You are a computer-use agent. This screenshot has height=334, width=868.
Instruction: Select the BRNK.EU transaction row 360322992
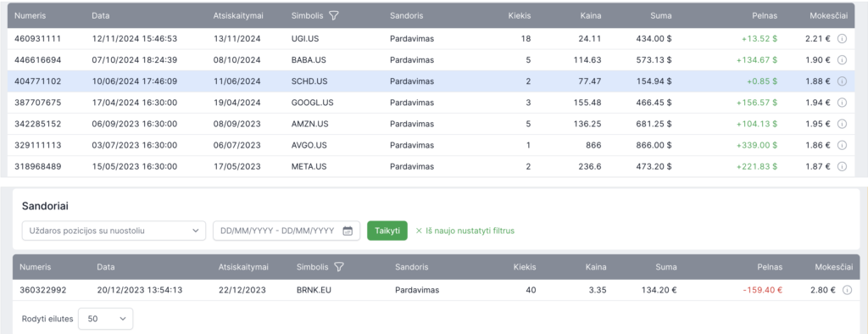tap(435, 290)
